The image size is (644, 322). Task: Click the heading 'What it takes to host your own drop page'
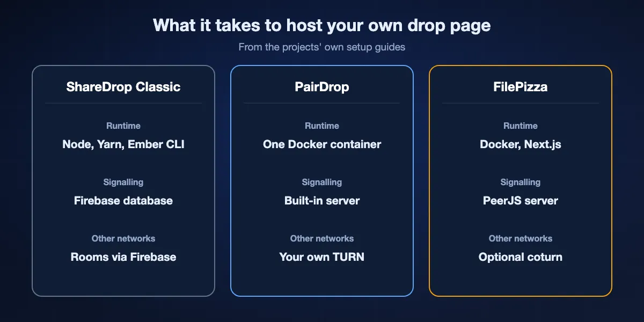[x=322, y=25]
